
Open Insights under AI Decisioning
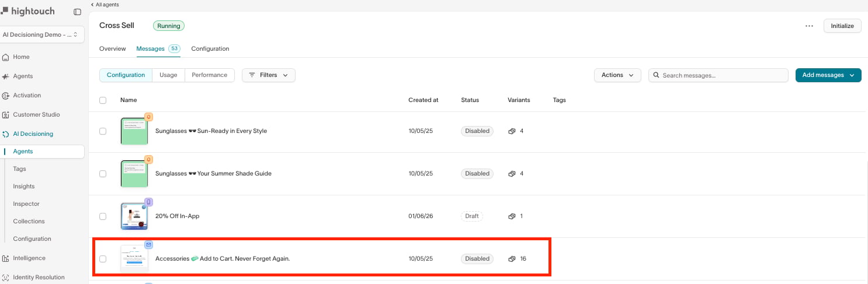point(24,187)
